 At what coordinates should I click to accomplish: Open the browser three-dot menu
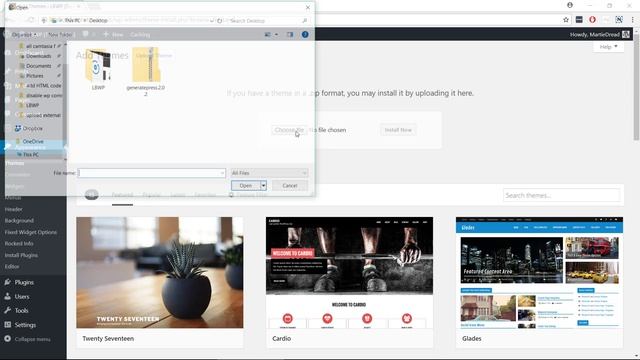pos(633,20)
